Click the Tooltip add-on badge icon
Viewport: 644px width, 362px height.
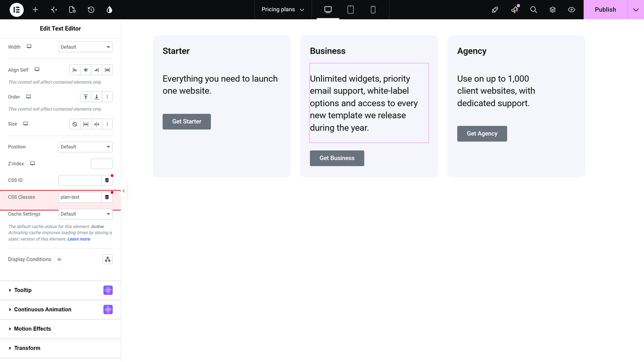[x=108, y=290]
